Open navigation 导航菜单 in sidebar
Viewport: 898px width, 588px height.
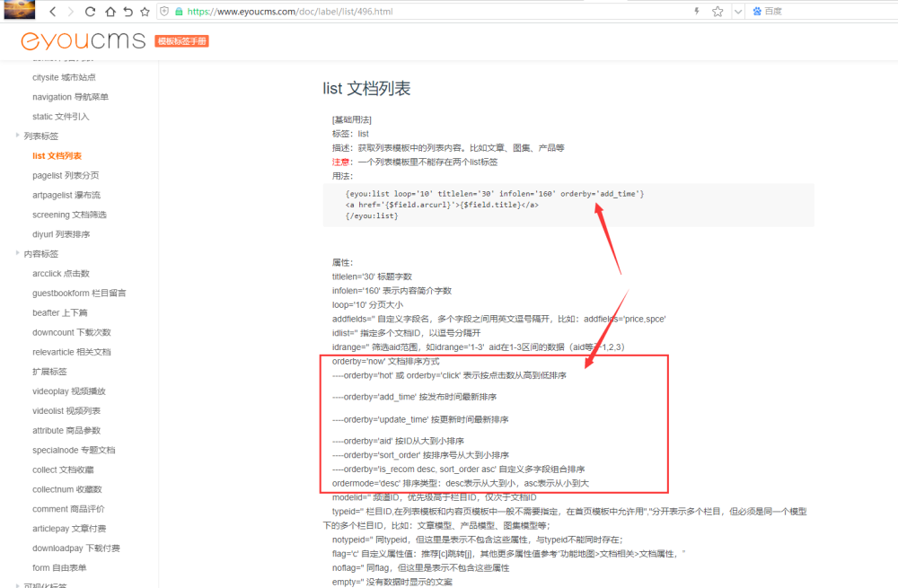pyautogui.click(x=70, y=97)
